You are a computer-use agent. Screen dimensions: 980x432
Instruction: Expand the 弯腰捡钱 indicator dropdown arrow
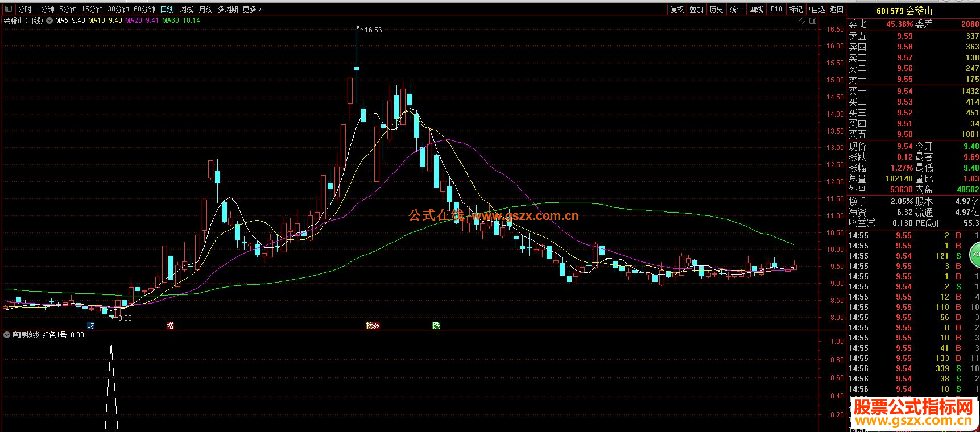point(7,335)
